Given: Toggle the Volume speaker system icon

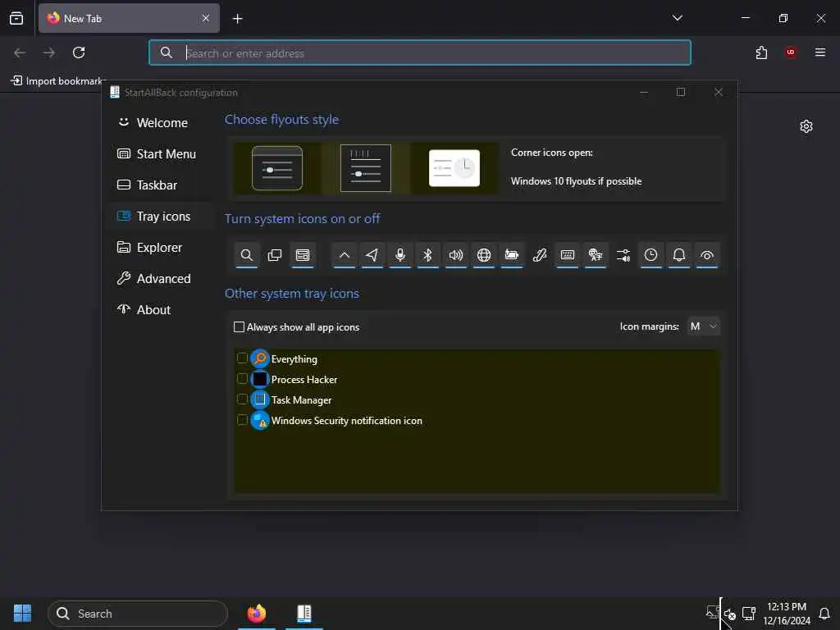Looking at the screenshot, I should (456, 255).
